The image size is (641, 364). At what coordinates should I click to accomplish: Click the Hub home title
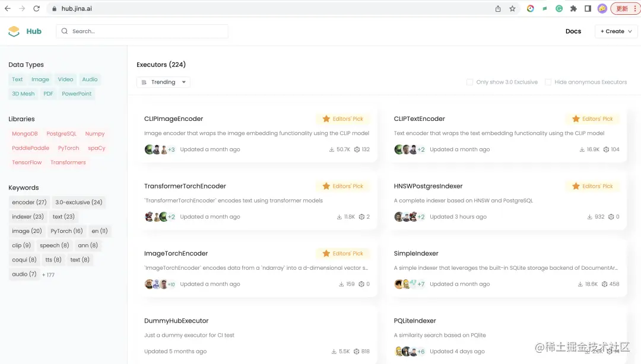(34, 31)
